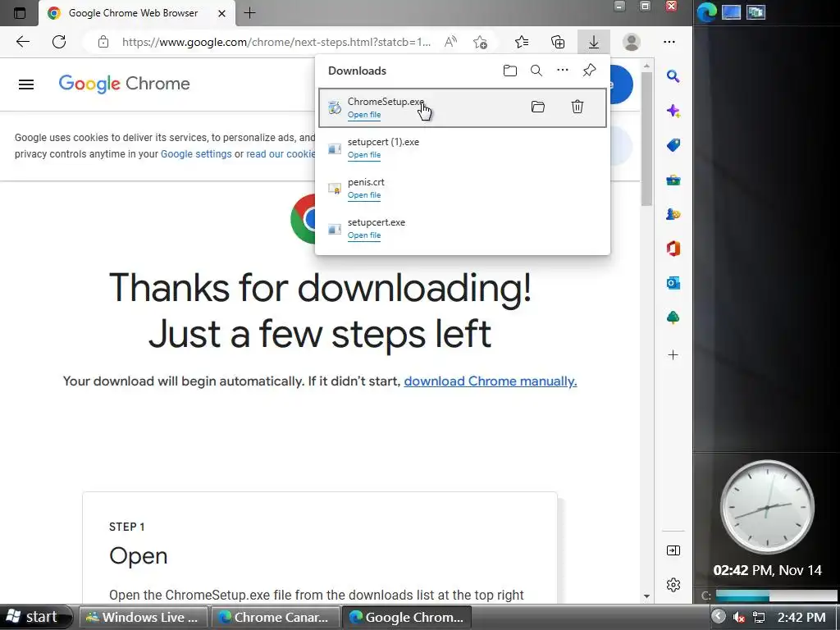Pin the Downloads panel
Image resolution: width=840 pixels, height=630 pixels.
[x=589, y=71]
